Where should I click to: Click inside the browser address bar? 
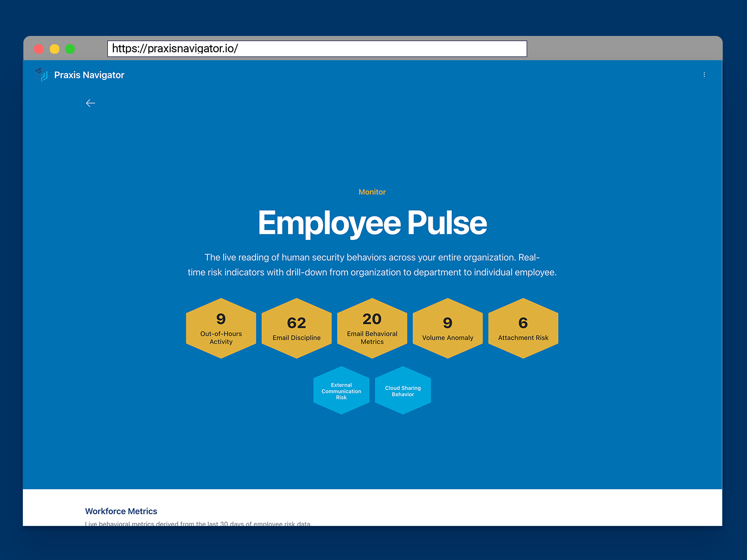point(317,49)
